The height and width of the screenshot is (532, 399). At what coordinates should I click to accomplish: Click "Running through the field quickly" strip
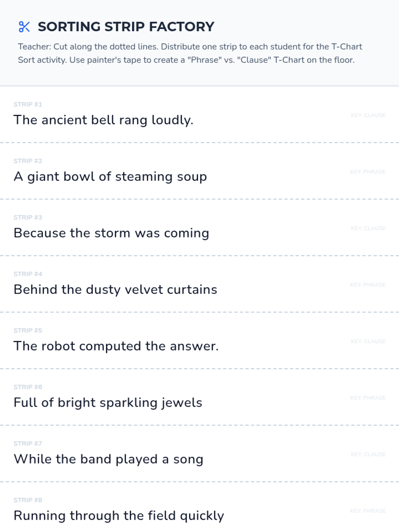tap(119, 516)
